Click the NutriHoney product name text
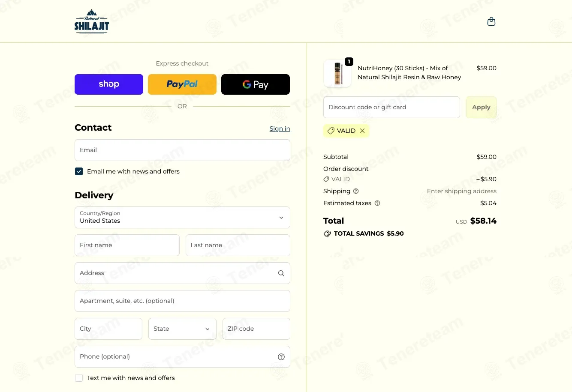572x392 pixels. tap(409, 73)
